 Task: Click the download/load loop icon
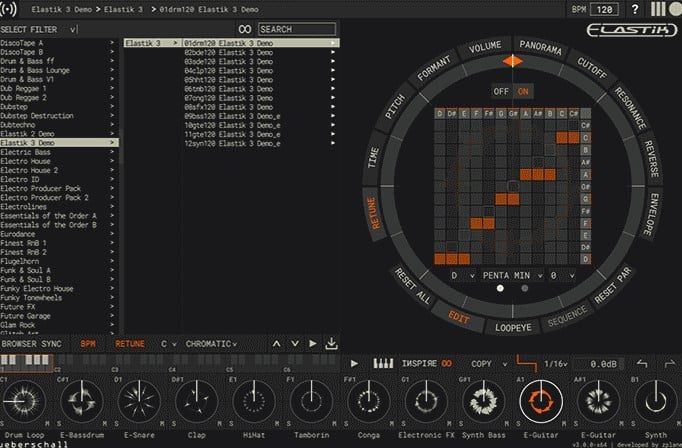click(x=331, y=344)
